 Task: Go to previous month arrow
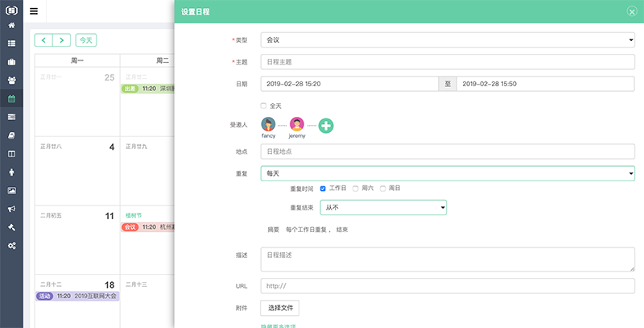click(43, 39)
